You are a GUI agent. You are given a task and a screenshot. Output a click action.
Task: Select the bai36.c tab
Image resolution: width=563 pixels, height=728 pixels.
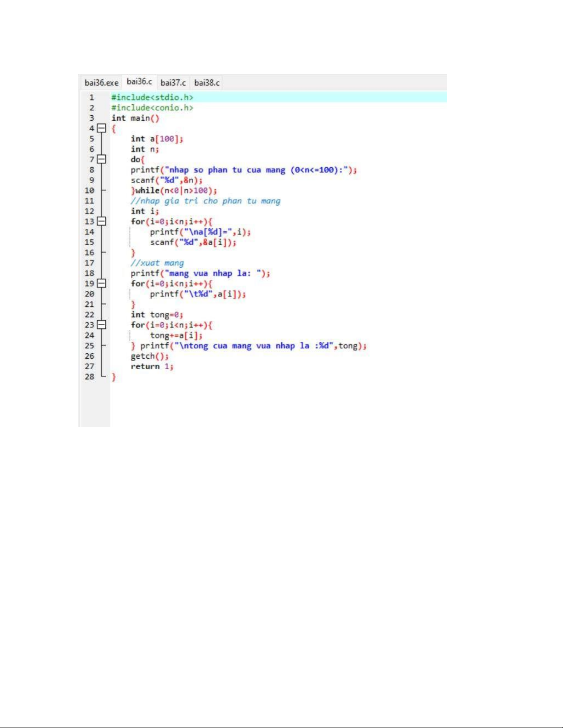coord(139,82)
